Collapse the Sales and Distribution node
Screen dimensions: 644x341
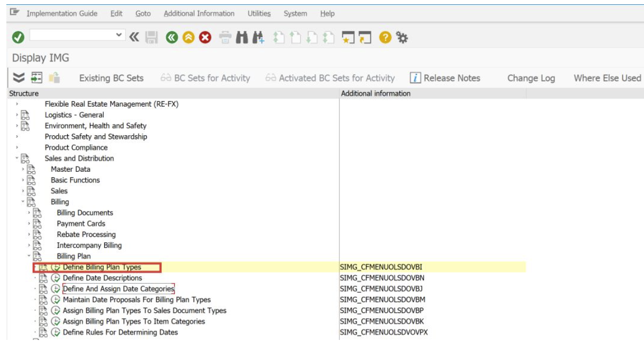[17, 159]
